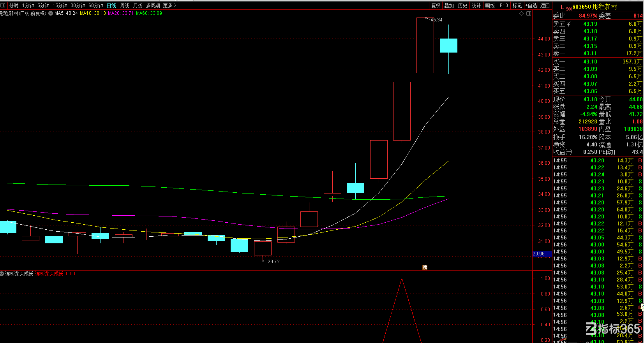Click the 29.72 low price marker
Image resolution: width=644 pixels, height=343 pixels.
[x=273, y=262]
